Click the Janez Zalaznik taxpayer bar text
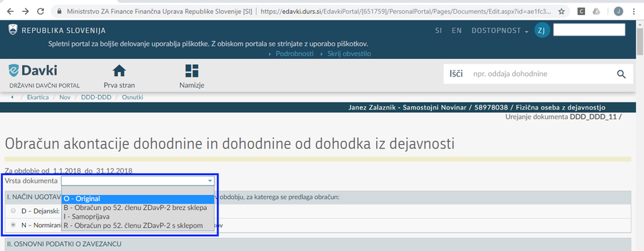This screenshot has width=644, height=251. pyautogui.click(x=477, y=107)
